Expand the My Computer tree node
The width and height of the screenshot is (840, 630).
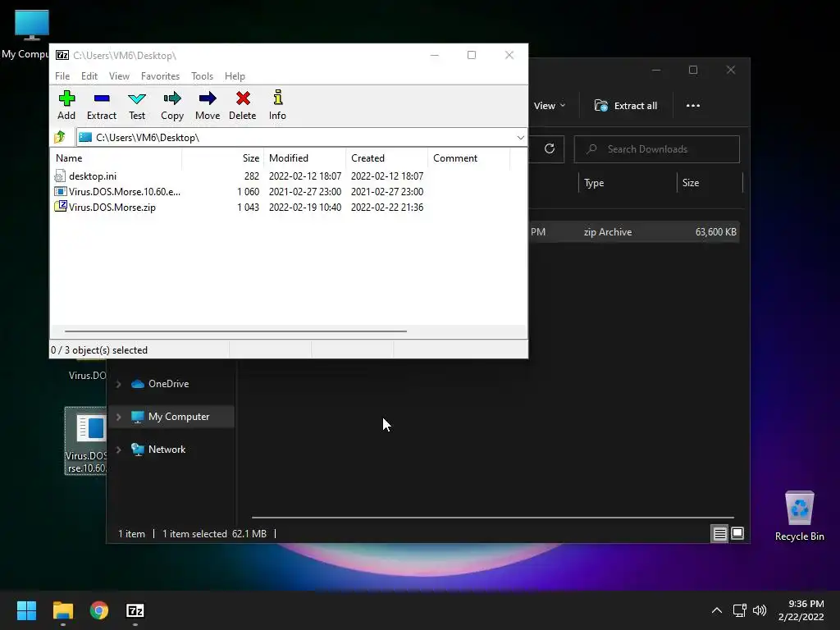coord(119,417)
